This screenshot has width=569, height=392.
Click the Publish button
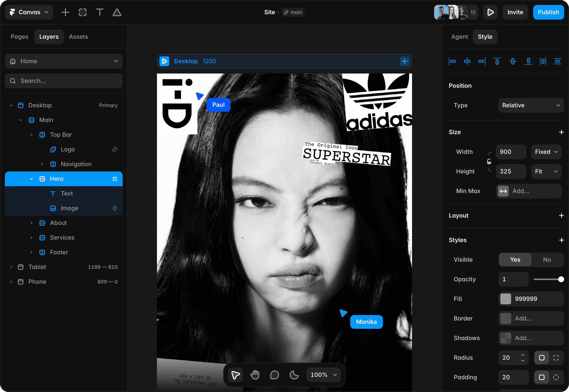(548, 12)
